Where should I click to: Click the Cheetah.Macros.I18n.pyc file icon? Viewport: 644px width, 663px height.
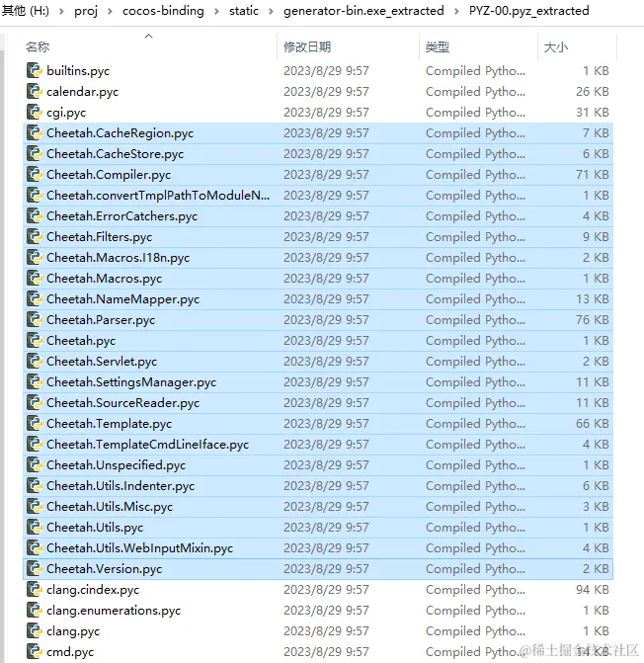(35, 257)
